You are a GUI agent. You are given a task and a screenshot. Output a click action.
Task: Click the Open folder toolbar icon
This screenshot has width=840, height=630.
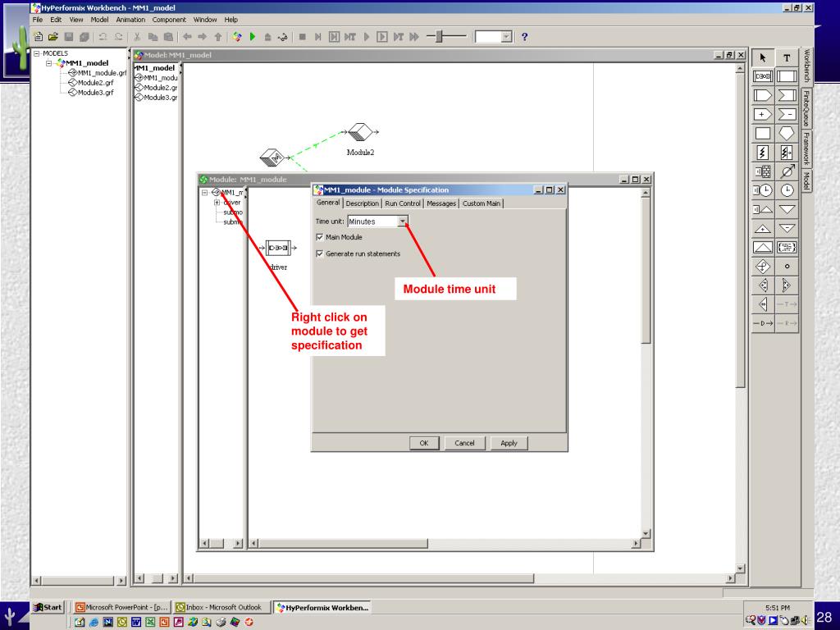[x=53, y=36]
